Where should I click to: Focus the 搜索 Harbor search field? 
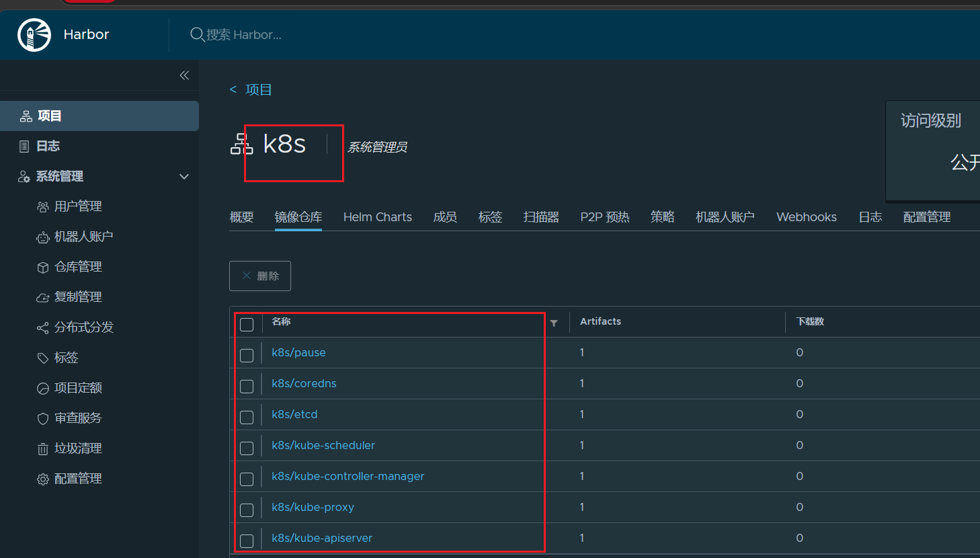pos(243,35)
